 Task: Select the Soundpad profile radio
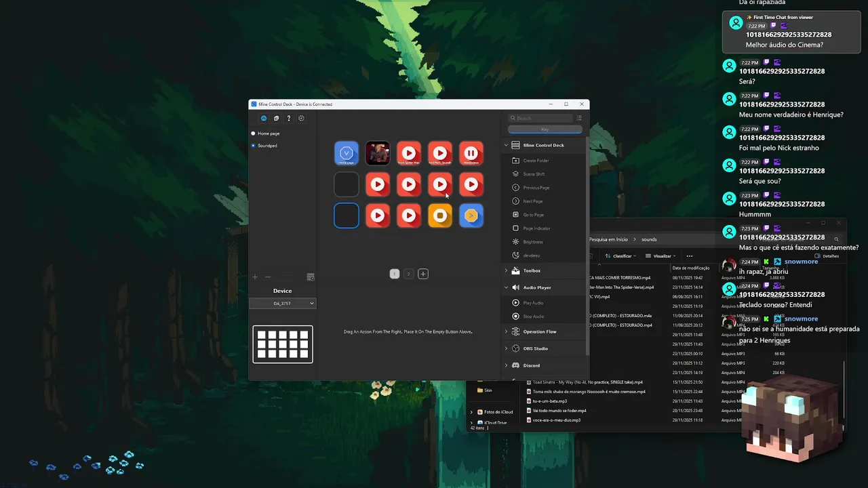coord(254,146)
